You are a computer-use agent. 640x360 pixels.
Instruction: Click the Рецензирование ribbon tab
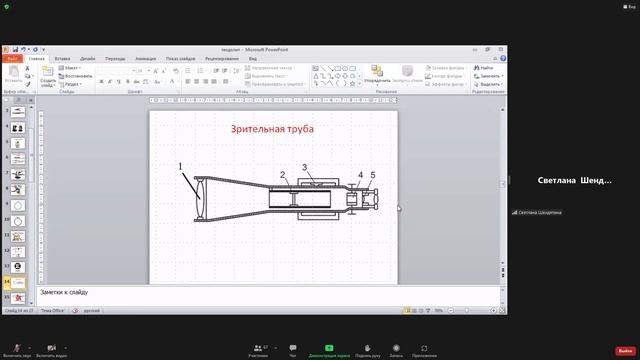[222, 59]
